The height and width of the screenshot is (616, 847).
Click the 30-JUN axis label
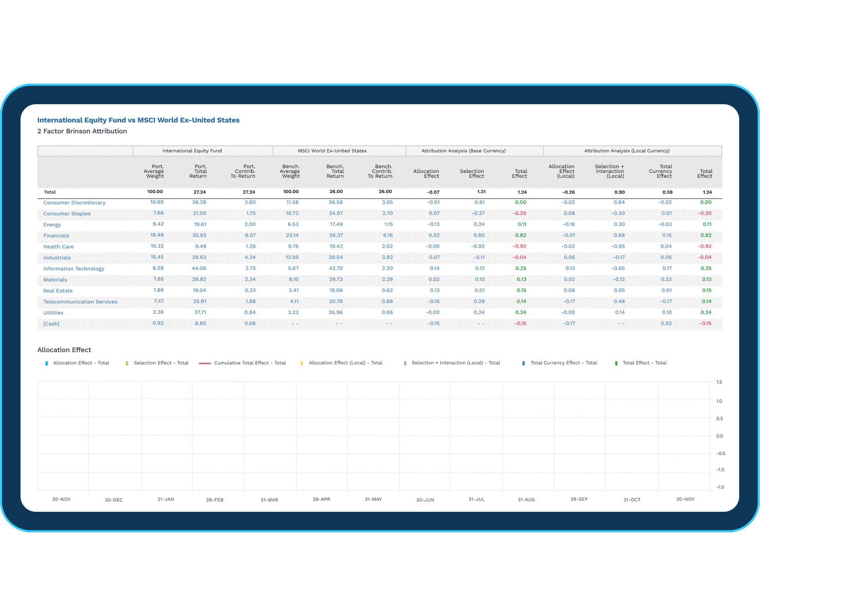click(425, 500)
